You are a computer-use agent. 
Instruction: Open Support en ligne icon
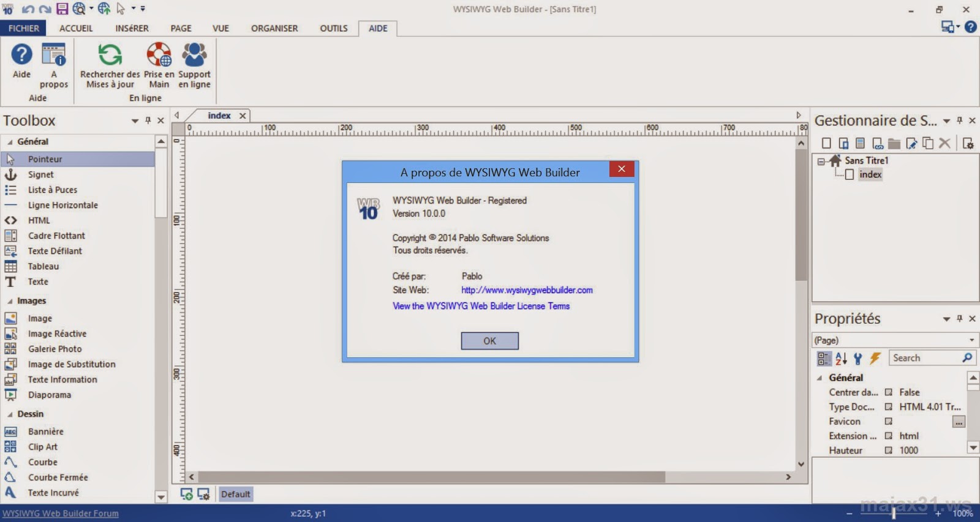click(x=194, y=65)
